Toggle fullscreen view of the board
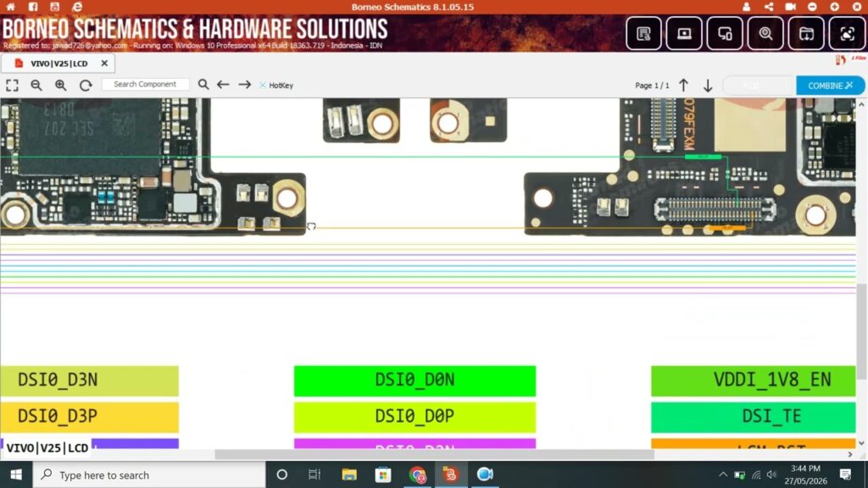The width and height of the screenshot is (868, 488). click(x=12, y=86)
